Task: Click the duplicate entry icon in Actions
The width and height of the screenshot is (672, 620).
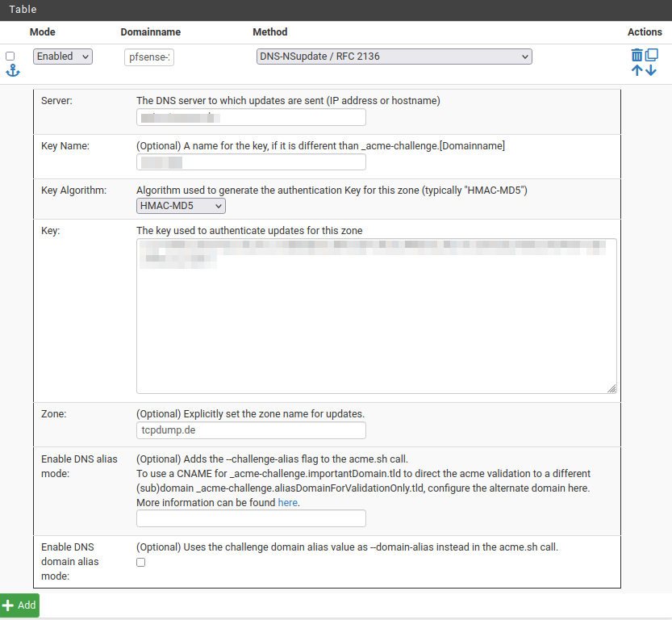Action: (x=652, y=55)
